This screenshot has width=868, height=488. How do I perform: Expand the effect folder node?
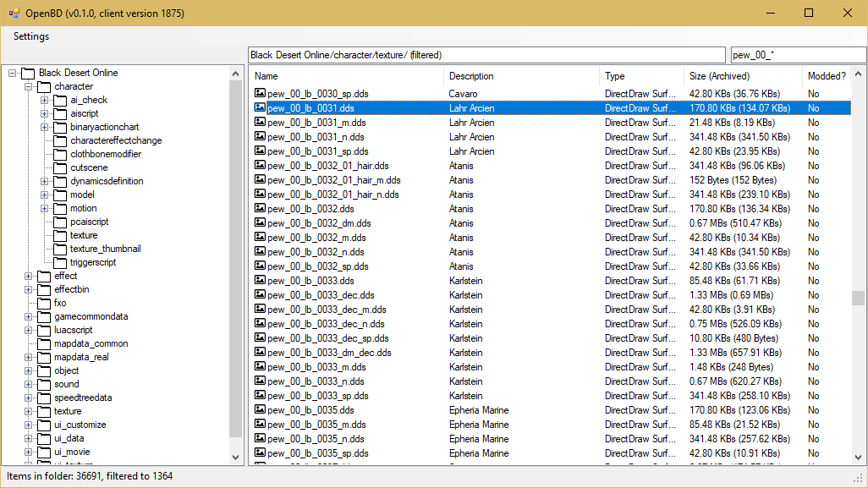click(29, 276)
